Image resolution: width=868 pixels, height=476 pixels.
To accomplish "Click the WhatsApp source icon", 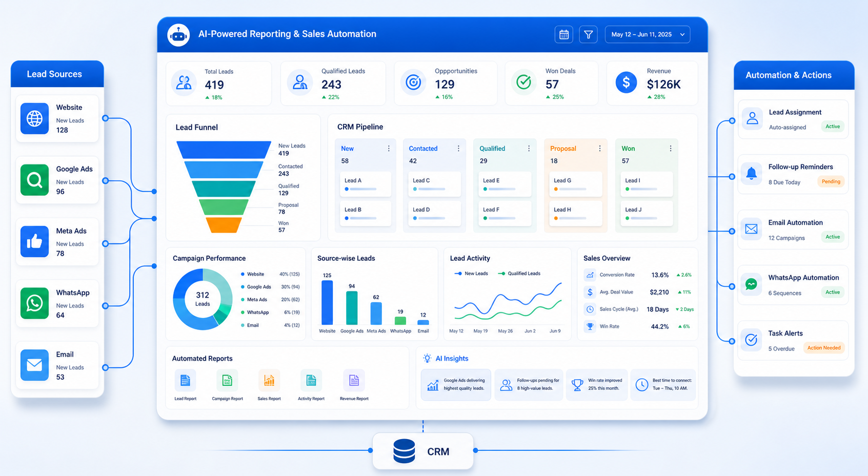I will click(x=34, y=303).
